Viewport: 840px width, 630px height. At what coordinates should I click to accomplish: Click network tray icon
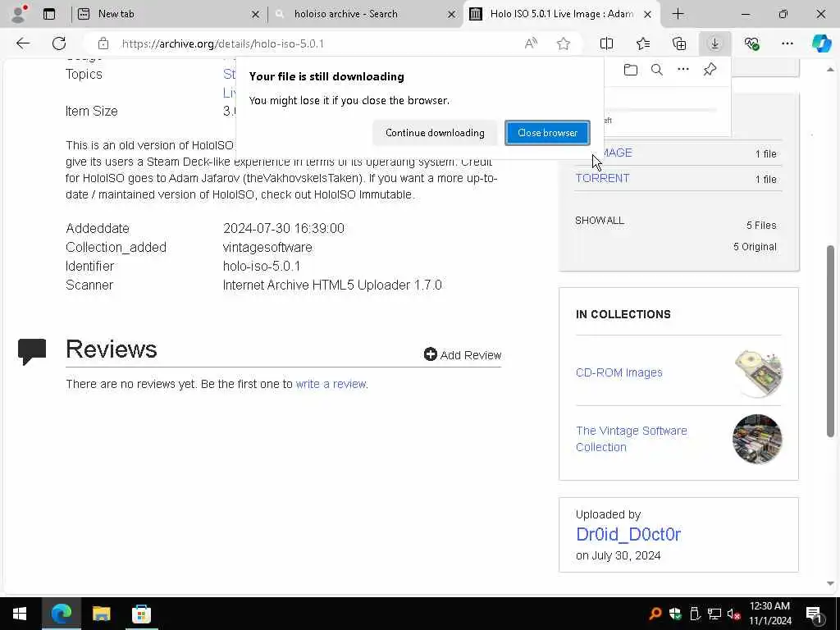pos(714,614)
